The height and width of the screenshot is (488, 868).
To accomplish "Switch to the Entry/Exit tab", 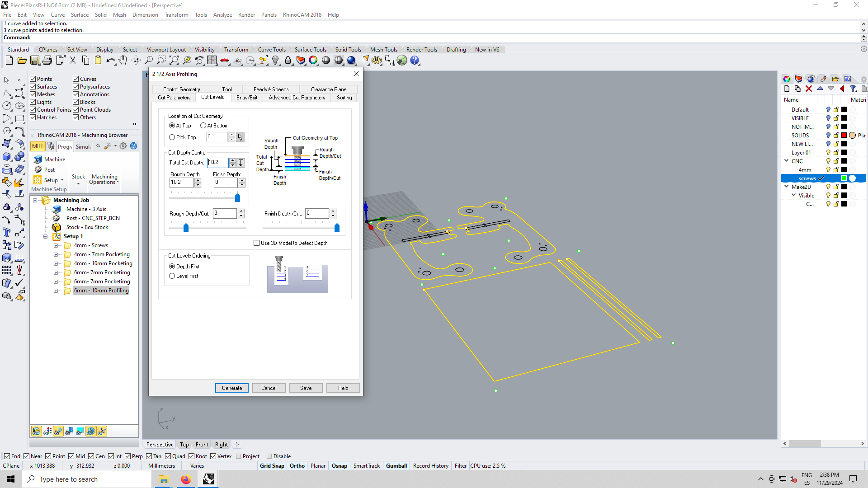I will 247,98.
